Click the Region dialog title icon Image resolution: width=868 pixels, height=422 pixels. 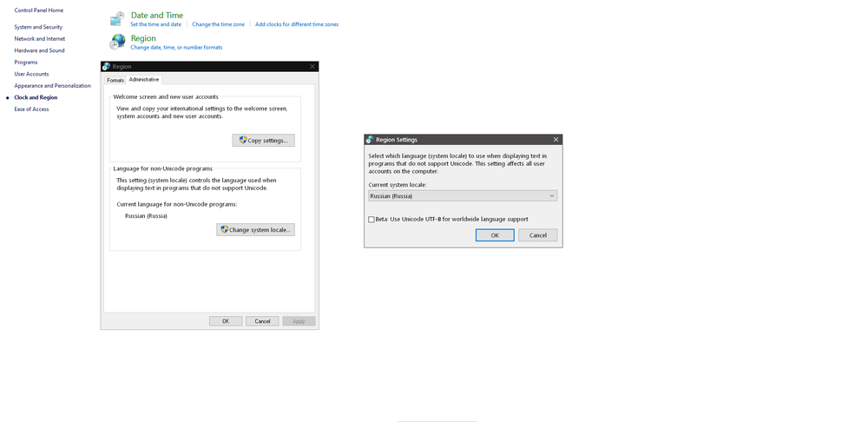(x=106, y=67)
